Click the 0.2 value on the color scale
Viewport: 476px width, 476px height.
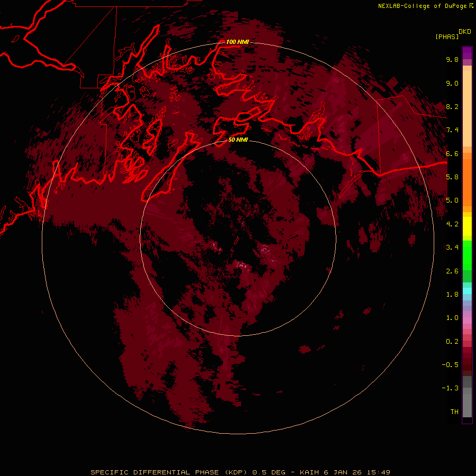pyautogui.click(x=452, y=341)
